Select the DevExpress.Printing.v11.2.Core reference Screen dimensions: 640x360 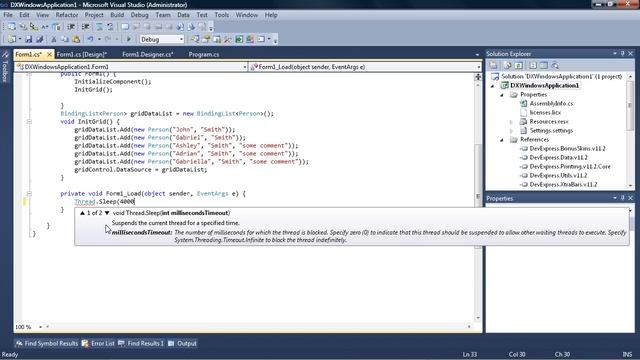pyautogui.click(x=570, y=167)
